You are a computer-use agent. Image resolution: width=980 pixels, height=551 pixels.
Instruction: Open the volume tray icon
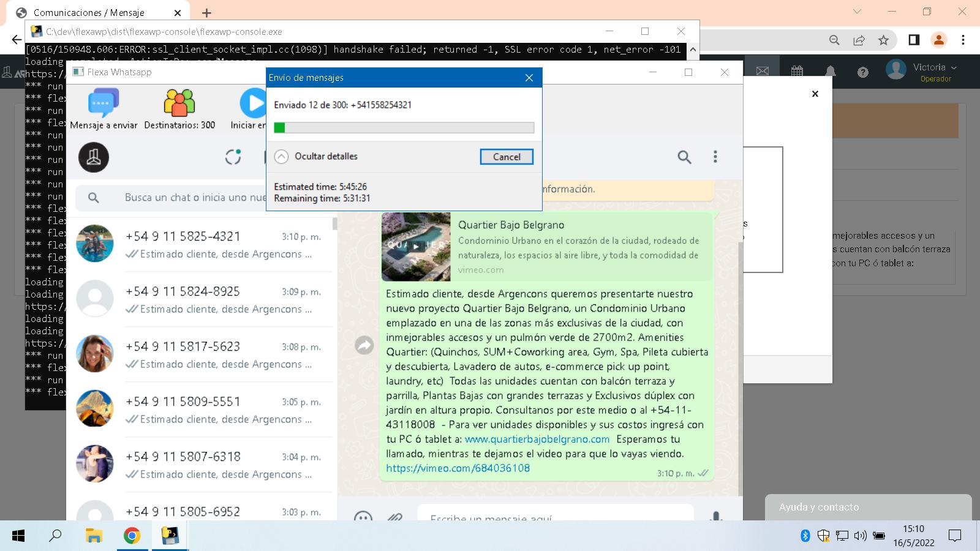[x=860, y=536]
